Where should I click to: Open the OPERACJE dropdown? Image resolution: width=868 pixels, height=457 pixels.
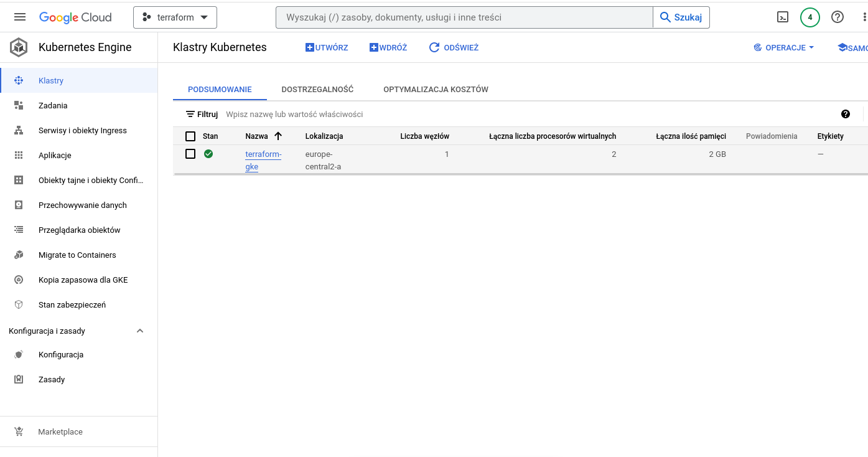783,47
